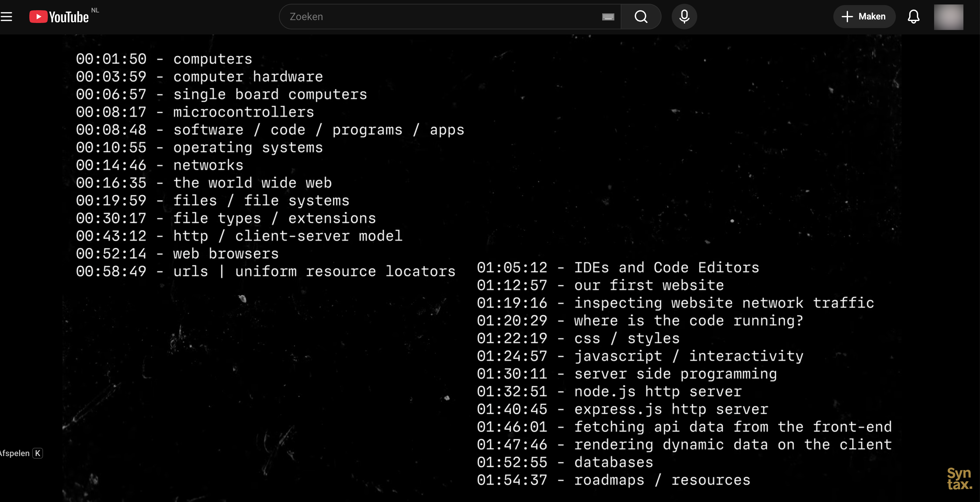
Task: Click the Zoeken search field
Action: pos(437,17)
